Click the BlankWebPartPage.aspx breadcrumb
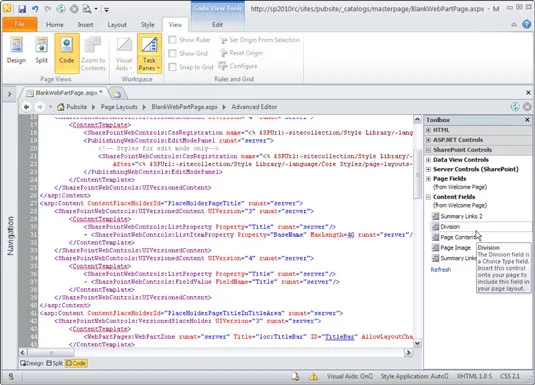The height and width of the screenshot is (385, 535). click(x=185, y=107)
